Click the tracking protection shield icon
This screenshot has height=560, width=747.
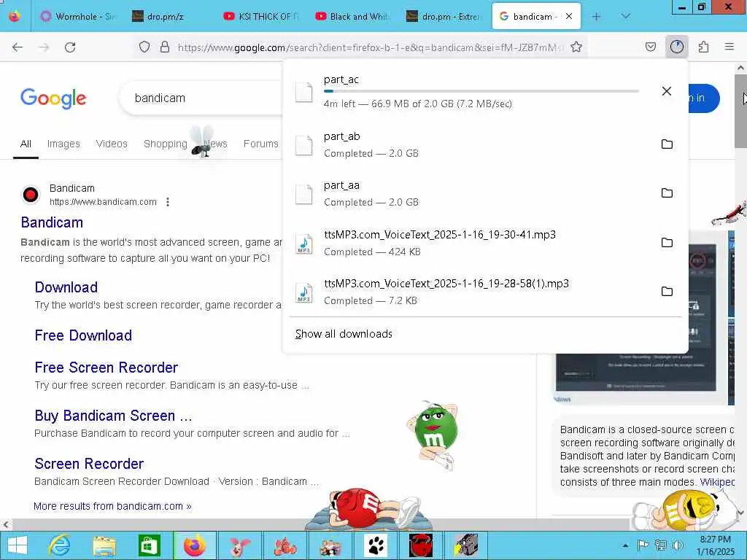pyautogui.click(x=144, y=47)
